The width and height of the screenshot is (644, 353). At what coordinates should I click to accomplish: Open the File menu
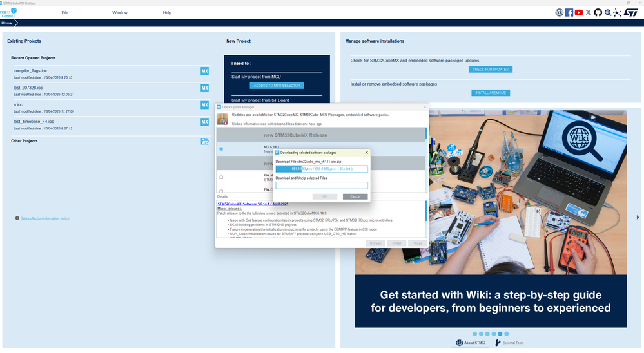pyautogui.click(x=65, y=13)
